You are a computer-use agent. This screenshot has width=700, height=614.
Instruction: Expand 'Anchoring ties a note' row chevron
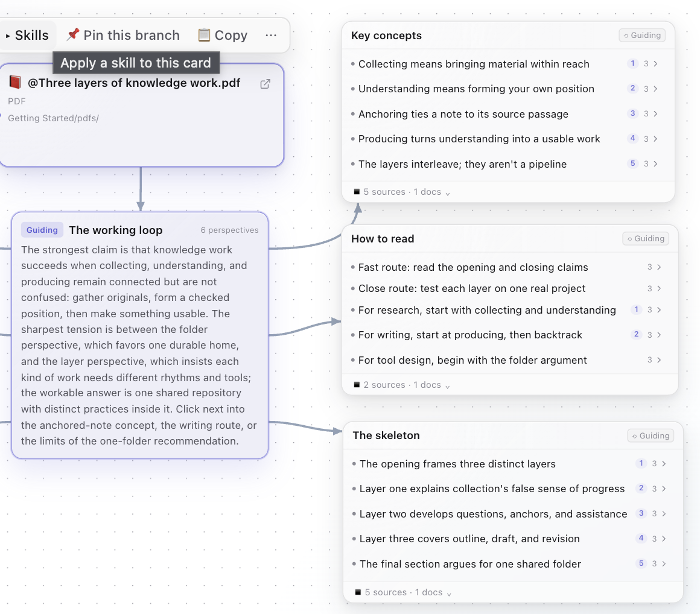(655, 114)
